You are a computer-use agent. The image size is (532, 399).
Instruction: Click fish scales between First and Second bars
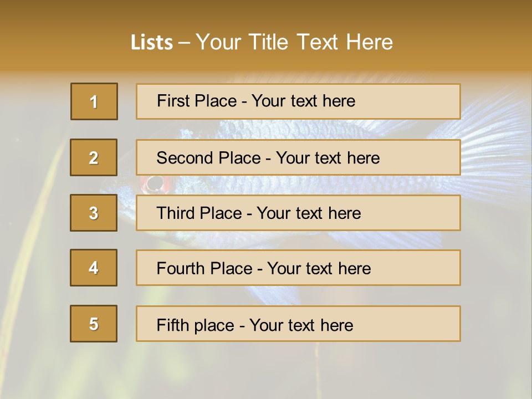[288, 130]
